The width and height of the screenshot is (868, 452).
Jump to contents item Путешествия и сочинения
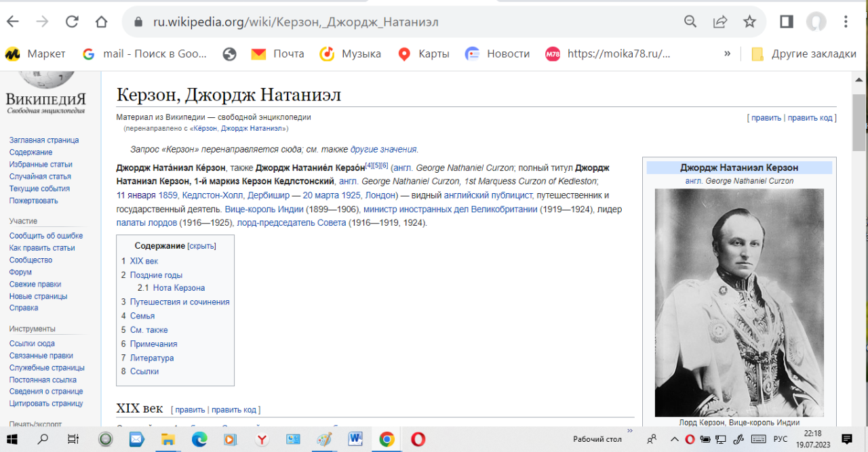coord(180,302)
